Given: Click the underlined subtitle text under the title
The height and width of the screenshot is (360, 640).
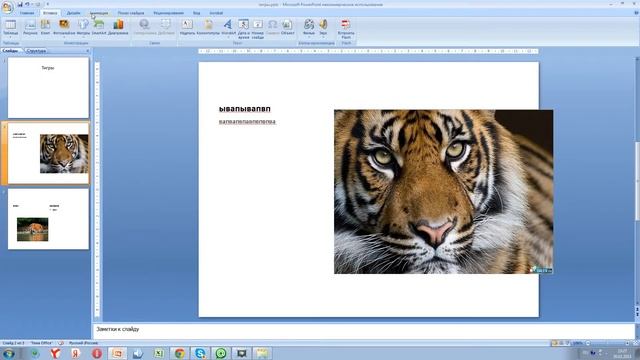Looking at the screenshot, I should 247,122.
